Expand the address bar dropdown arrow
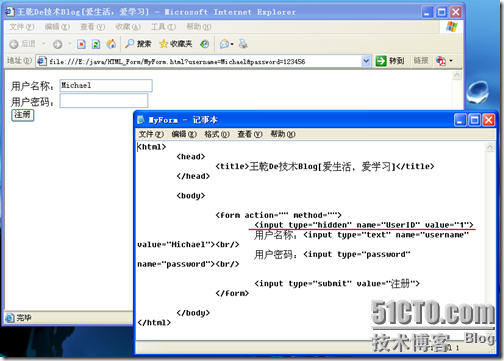 click(366, 61)
